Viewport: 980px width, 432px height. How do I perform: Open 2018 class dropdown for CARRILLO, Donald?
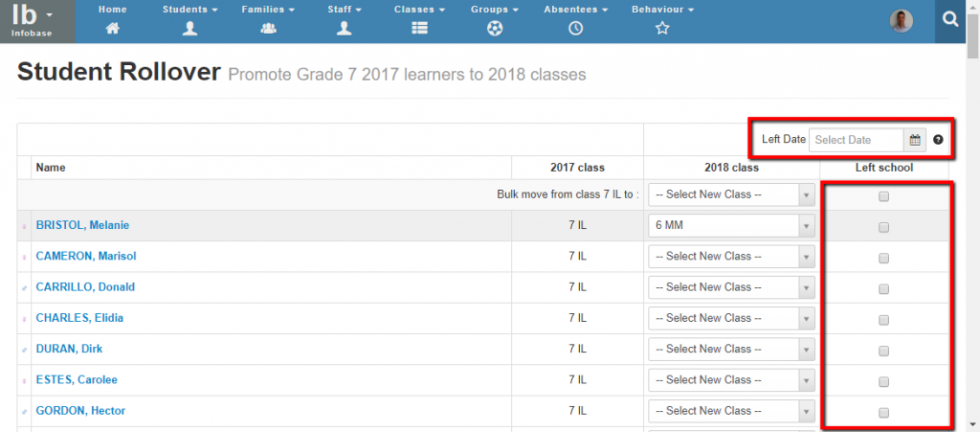coord(732,287)
